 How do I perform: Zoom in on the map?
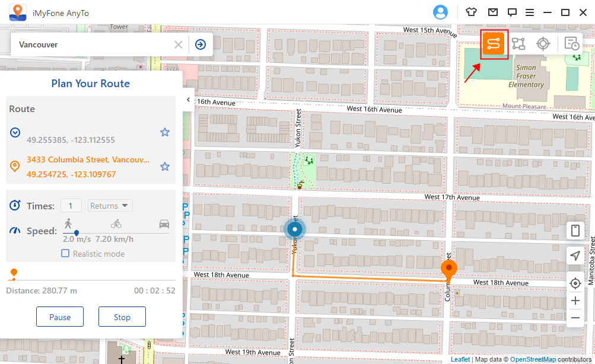click(x=574, y=301)
